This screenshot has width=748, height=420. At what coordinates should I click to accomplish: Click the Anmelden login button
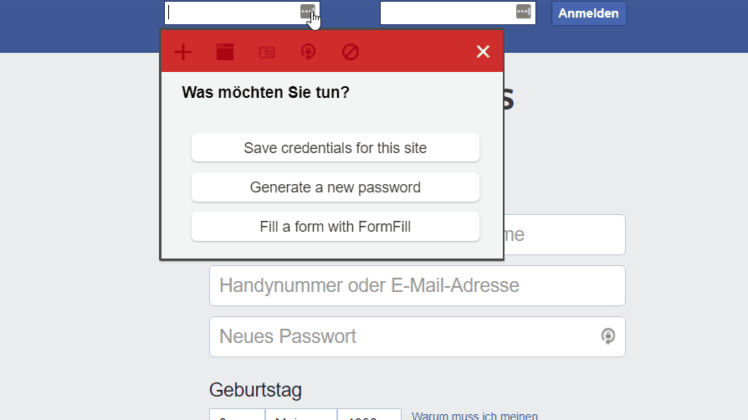589,13
